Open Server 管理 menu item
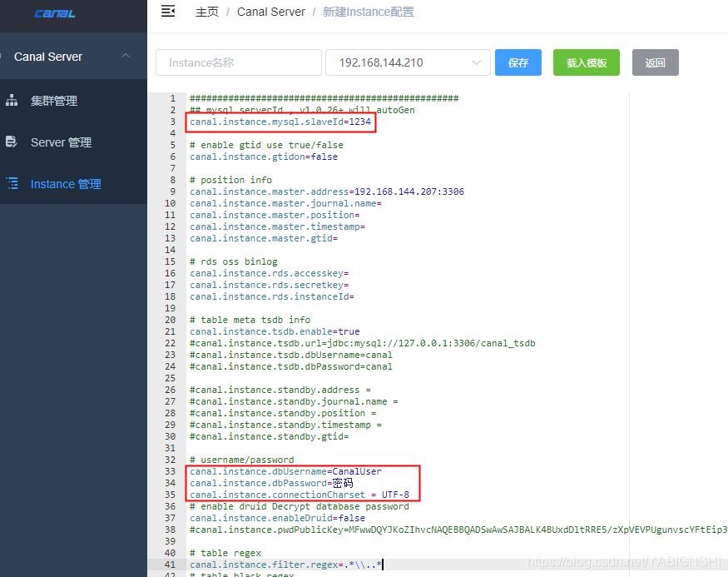 61,142
